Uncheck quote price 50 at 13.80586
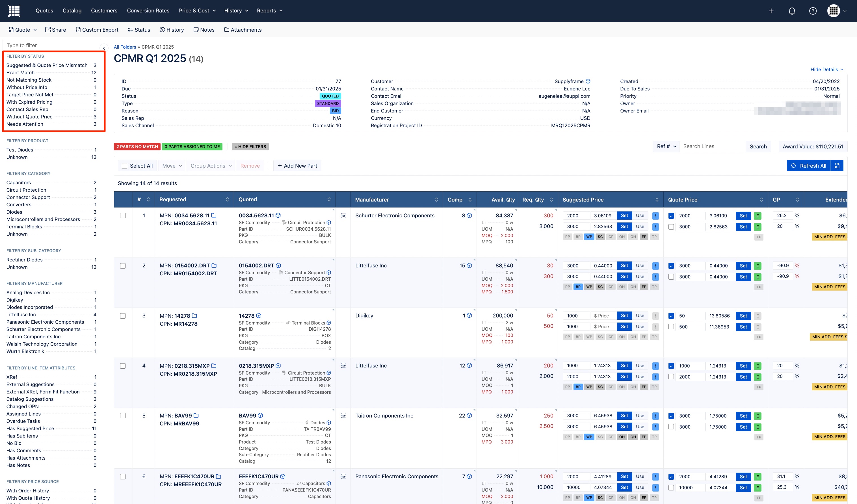857x504 pixels. pos(671,316)
